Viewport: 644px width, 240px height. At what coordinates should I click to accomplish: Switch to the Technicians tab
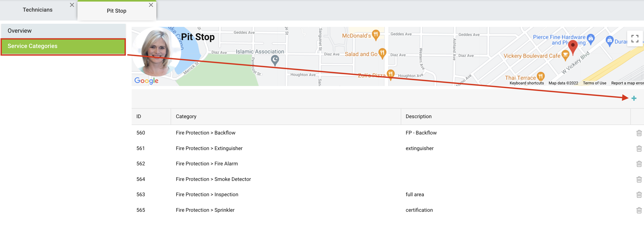(38, 10)
